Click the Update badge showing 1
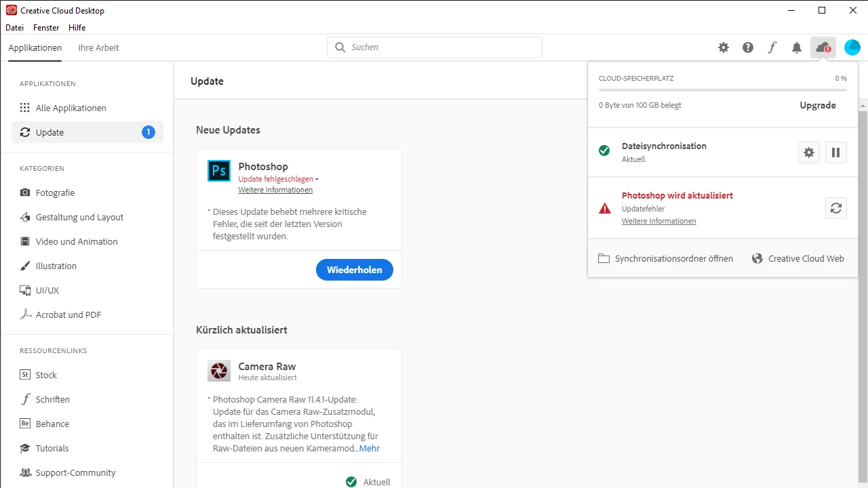Screen dimensions: 868x488 (149, 132)
